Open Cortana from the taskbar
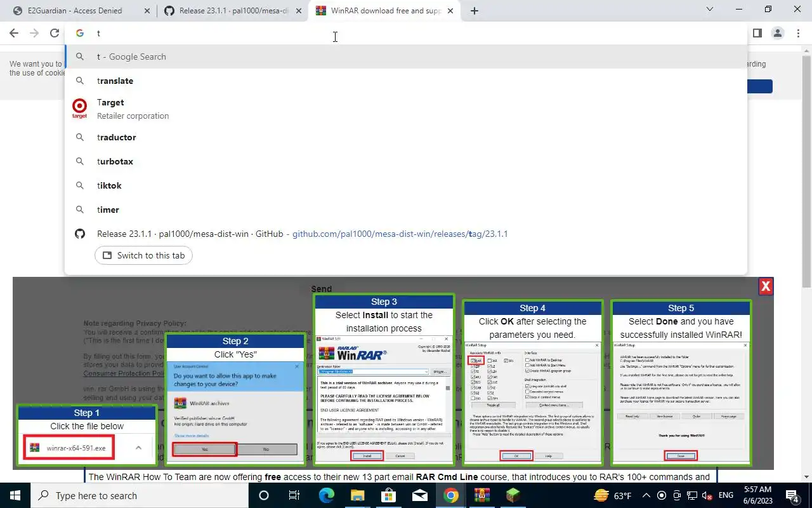This screenshot has height=508, width=812. 264,495
